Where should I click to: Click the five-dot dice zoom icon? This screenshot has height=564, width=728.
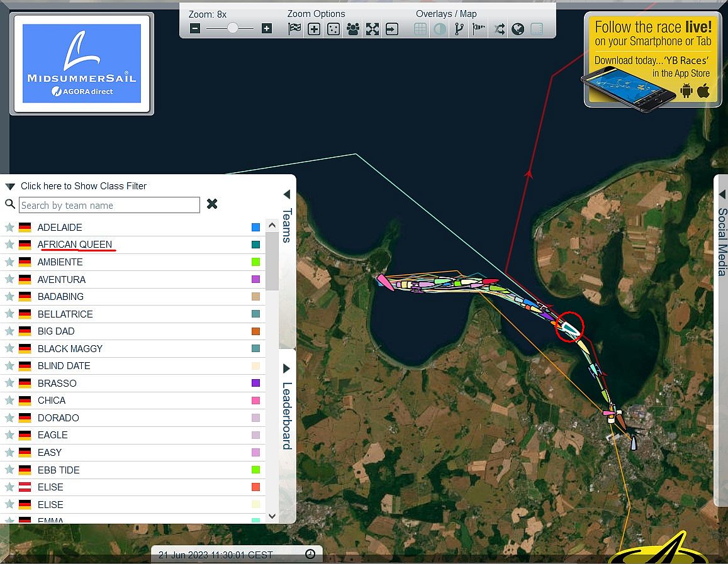333,29
